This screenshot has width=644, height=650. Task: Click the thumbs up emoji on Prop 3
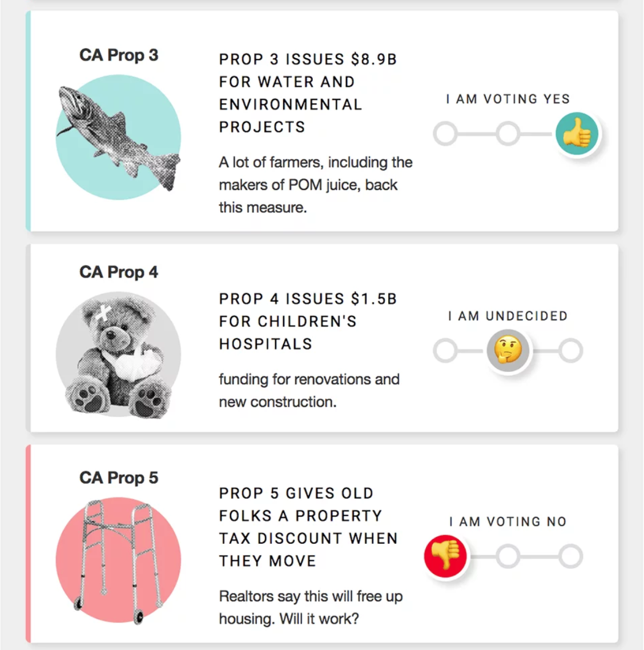pyautogui.click(x=577, y=134)
